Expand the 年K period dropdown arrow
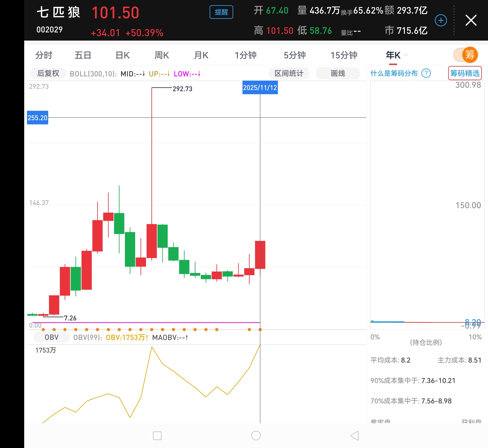488x448 pixels. (406, 55)
